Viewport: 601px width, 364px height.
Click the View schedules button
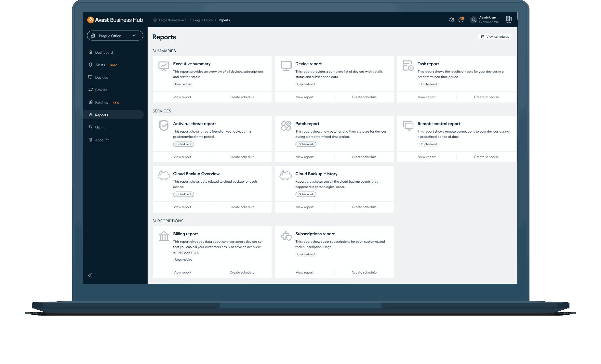495,37
